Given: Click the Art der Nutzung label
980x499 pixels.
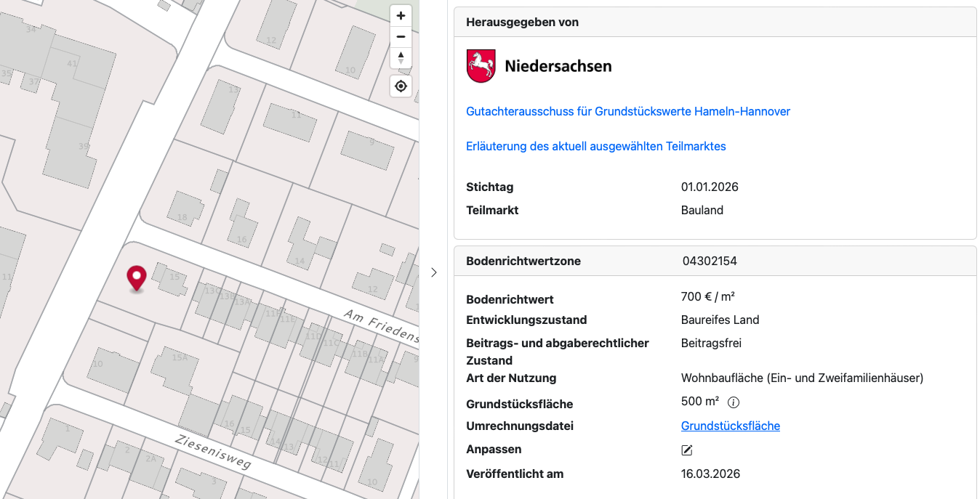Looking at the screenshot, I should tap(511, 378).
